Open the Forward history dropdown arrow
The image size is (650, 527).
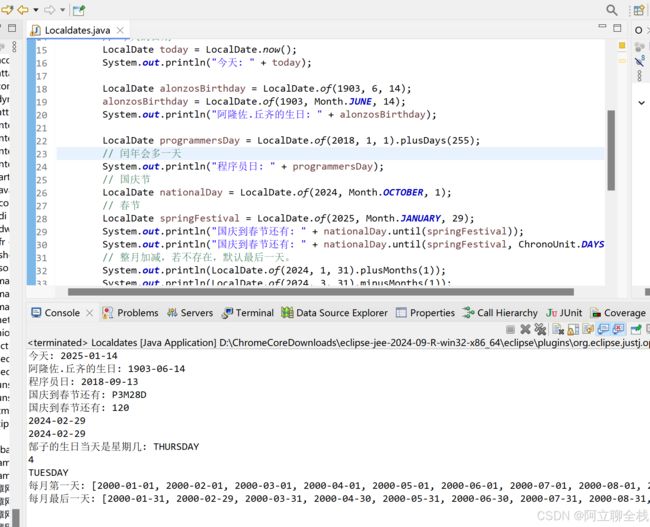[63, 10]
